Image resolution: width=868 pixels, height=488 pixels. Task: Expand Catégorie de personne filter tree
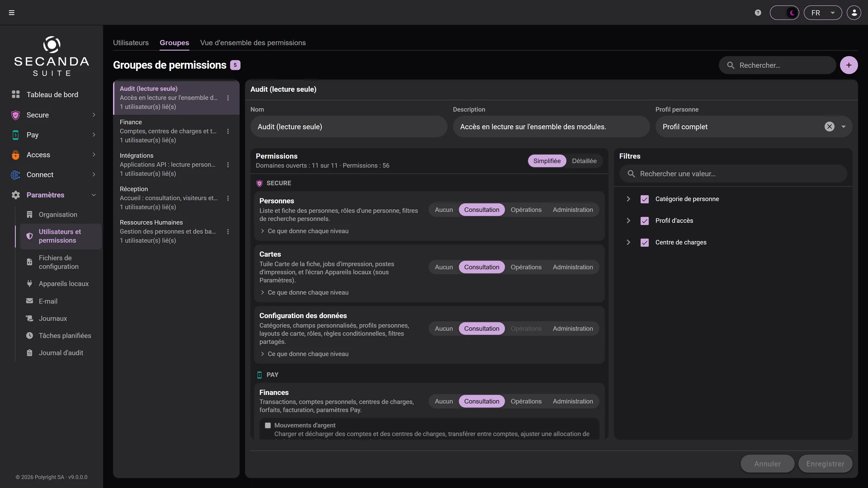click(628, 199)
